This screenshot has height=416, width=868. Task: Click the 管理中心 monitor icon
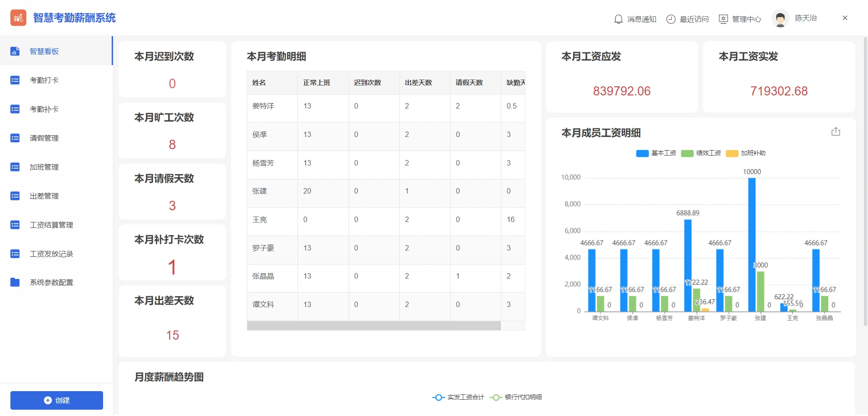[x=723, y=19]
